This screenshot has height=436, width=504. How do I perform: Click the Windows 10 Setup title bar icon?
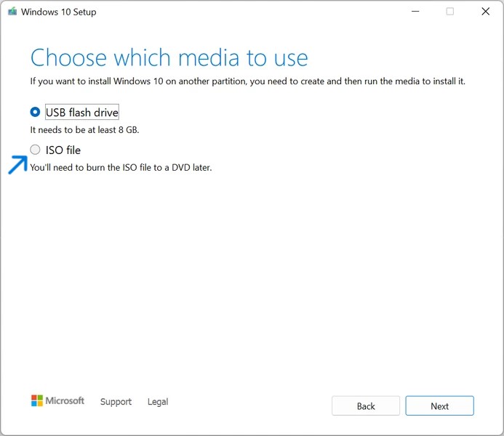pos(12,12)
